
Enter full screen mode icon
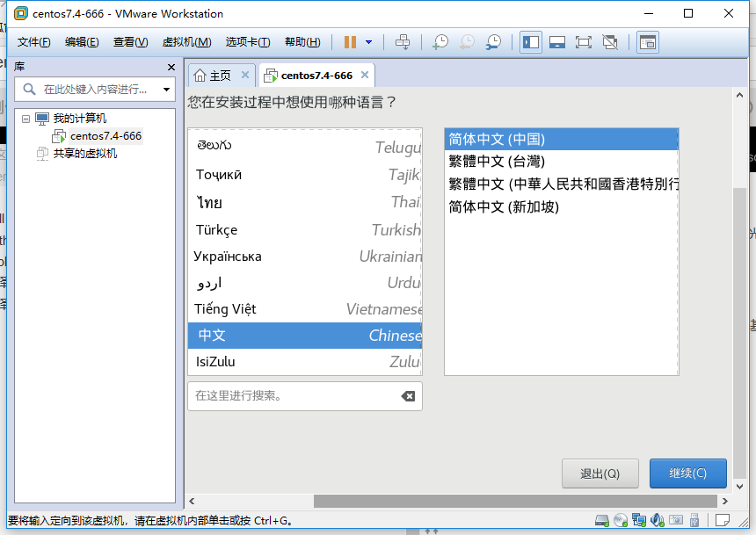[x=584, y=42]
